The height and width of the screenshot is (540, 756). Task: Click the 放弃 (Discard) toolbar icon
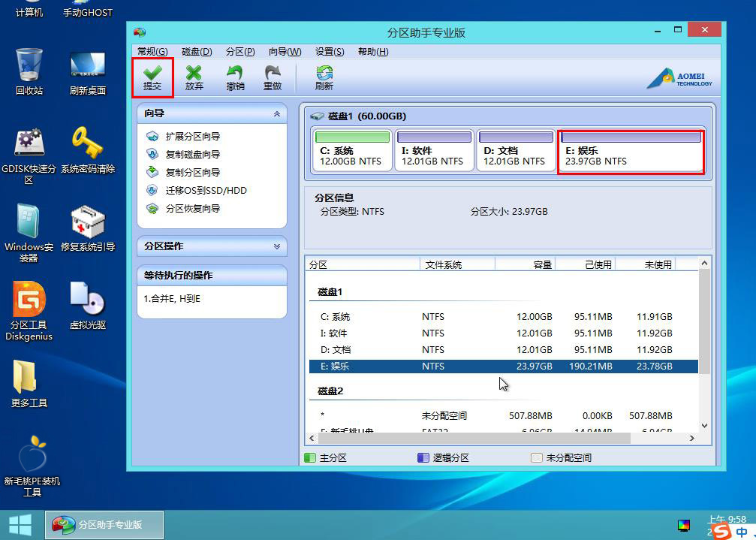(194, 77)
